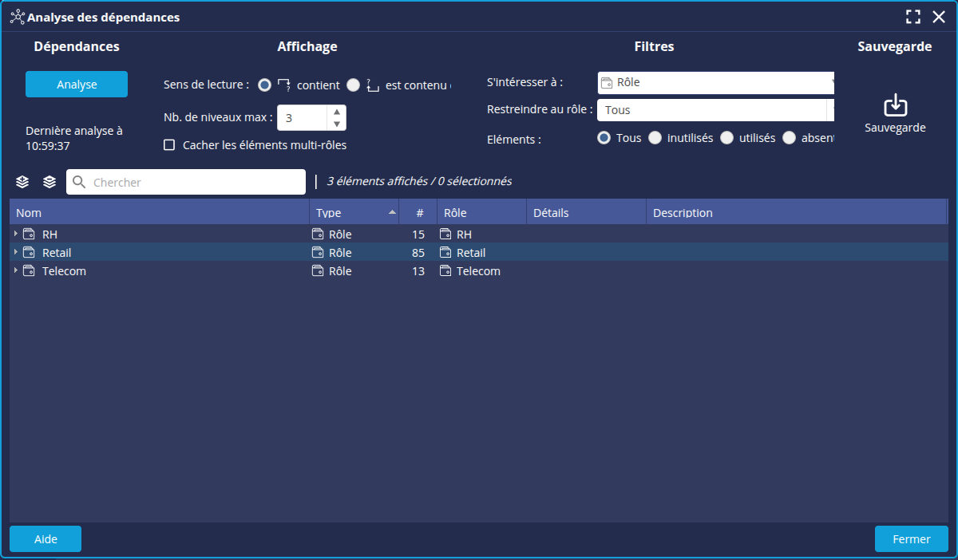Image resolution: width=958 pixels, height=560 pixels.
Task: Sort by the Type column header
Action: pos(351,213)
